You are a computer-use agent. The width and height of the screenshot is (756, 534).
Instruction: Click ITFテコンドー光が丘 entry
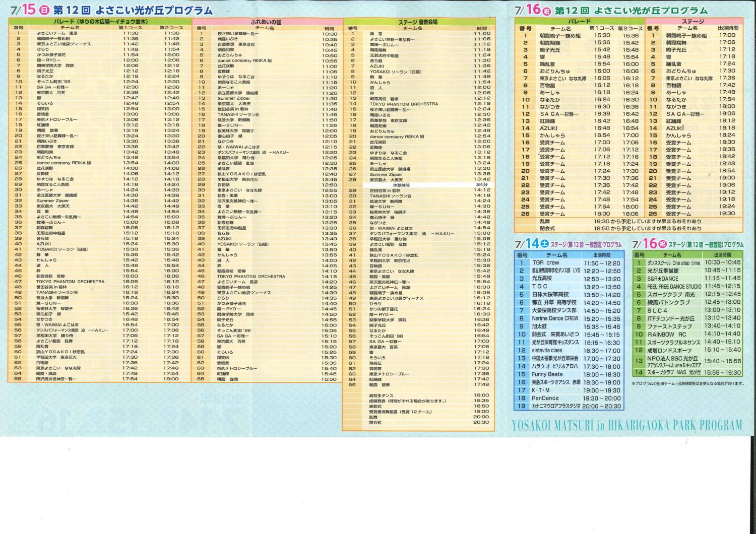point(671,318)
